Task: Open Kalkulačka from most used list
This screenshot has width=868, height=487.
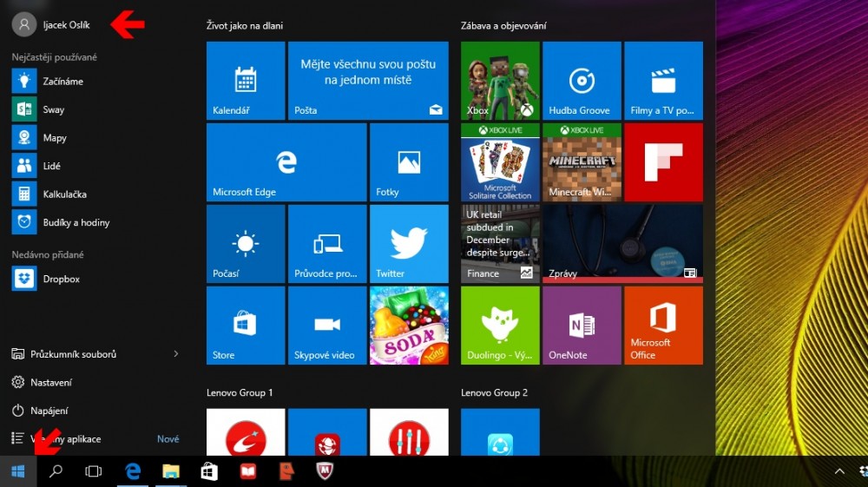Action: click(x=64, y=194)
